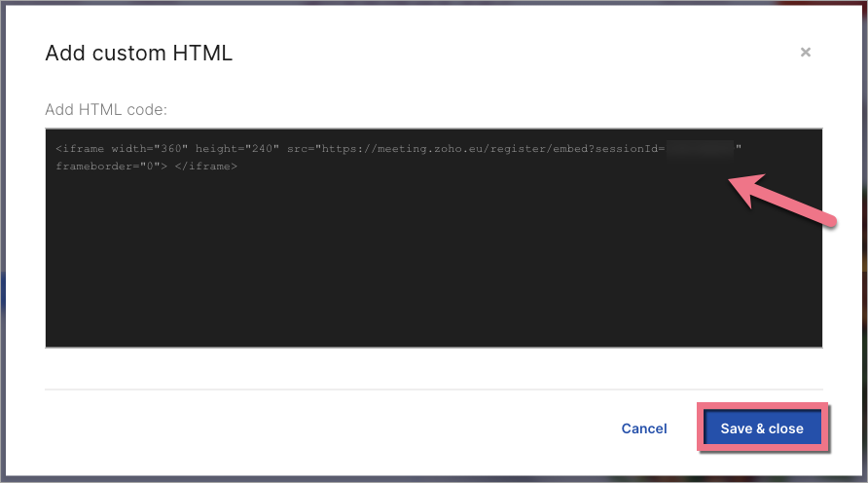Cancel the custom HTML dialog
868x483 pixels.
coord(644,428)
